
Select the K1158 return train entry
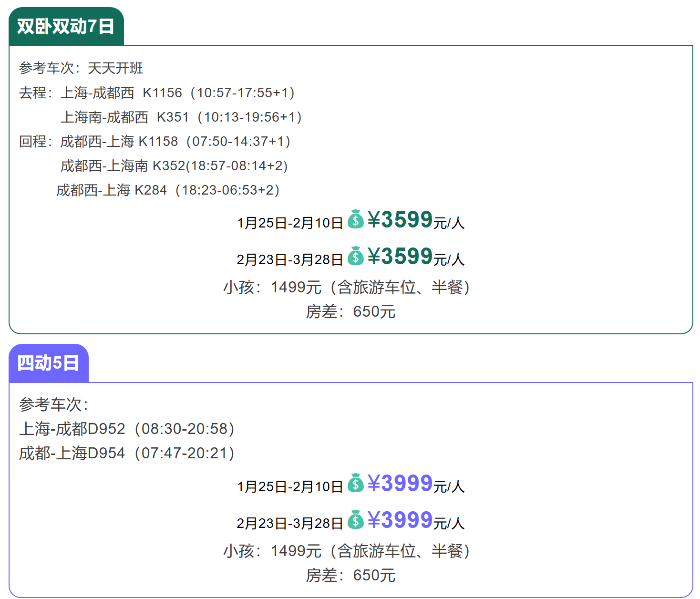point(157,141)
